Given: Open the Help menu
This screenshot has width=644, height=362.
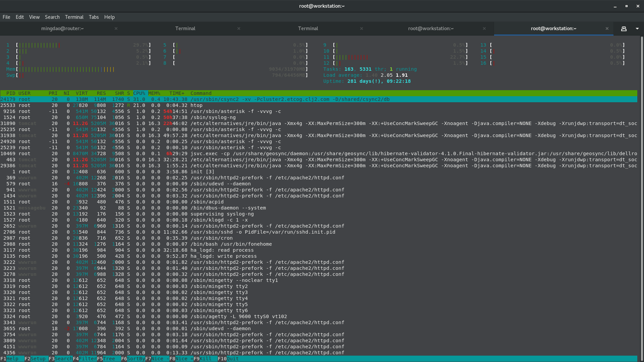Looking at the screenshot, I should point(109,17).
